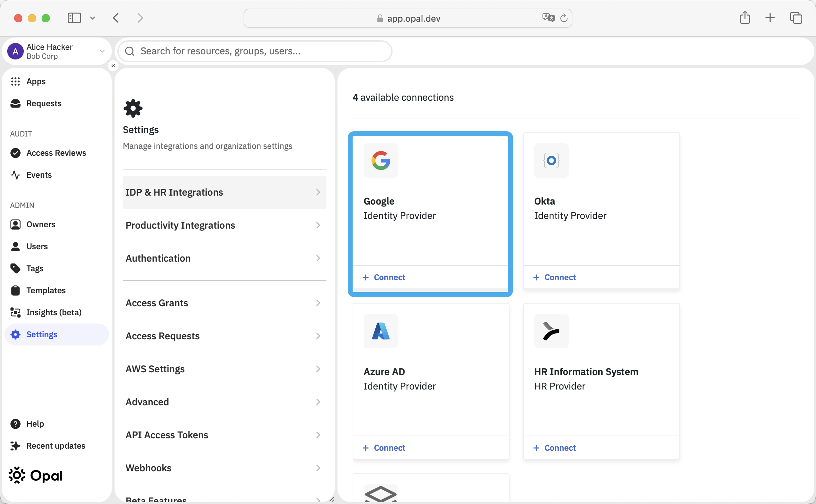Open Access Reviews in the sidebar
Image resolution: width=816 pixels, height=504 pixels.
(x=56, y=153)
